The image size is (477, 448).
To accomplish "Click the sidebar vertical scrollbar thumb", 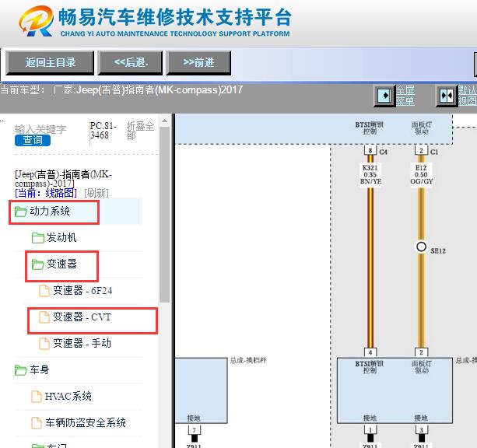I will [x=165, y=215].
